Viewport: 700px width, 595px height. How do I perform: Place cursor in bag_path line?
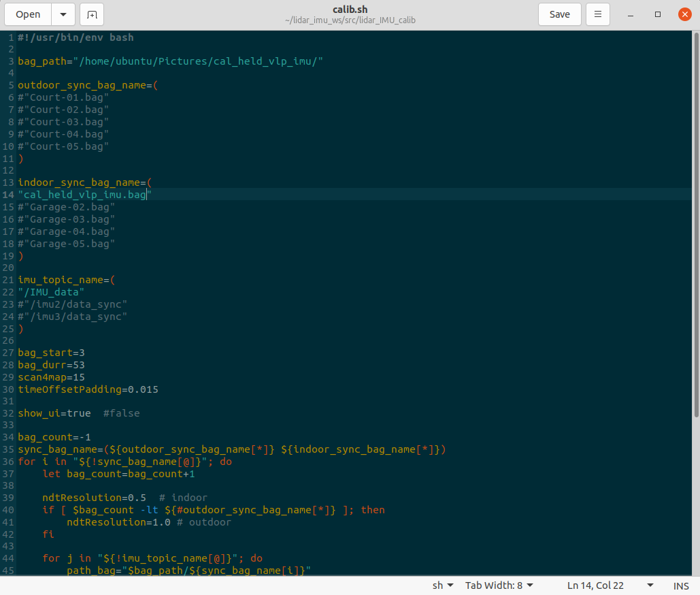point(170,61)
